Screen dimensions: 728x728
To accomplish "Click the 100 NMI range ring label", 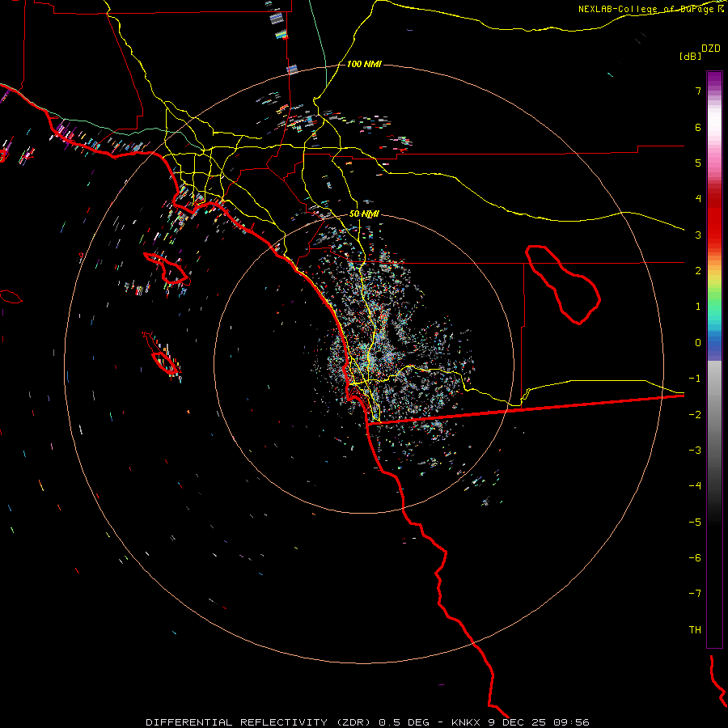I will click(x=364, y=64).
